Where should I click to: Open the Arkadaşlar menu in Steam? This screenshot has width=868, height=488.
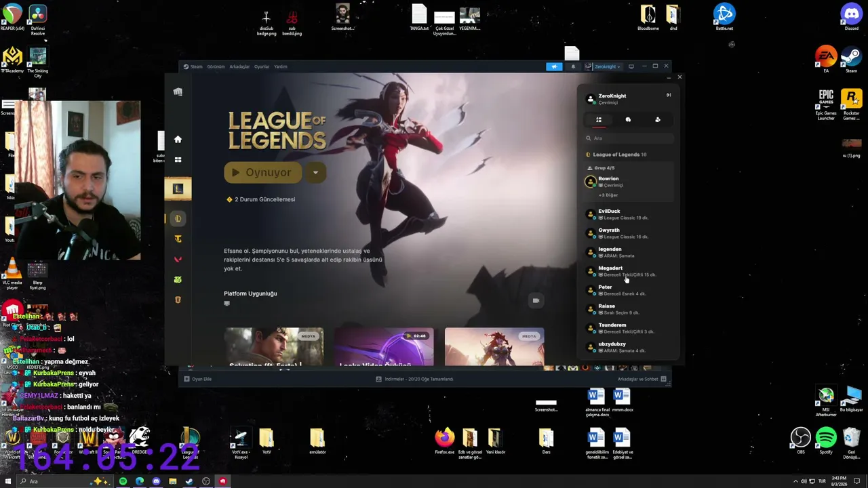(239, 66)
